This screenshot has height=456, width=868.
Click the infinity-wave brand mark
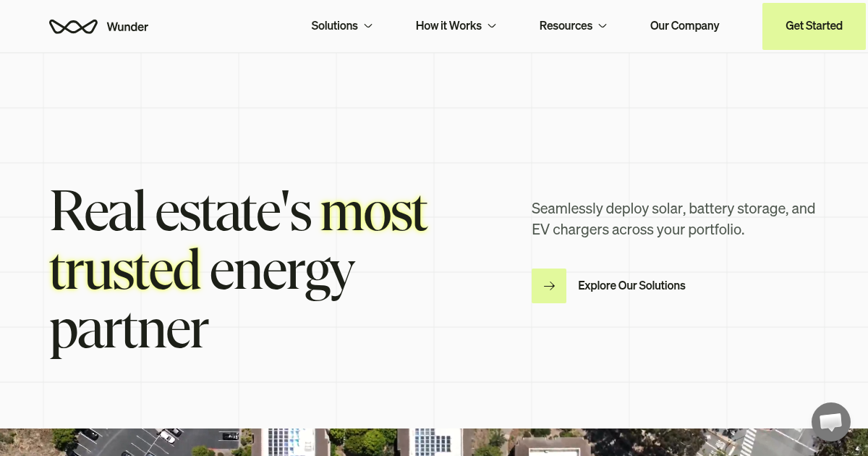(x=73, y=26)
